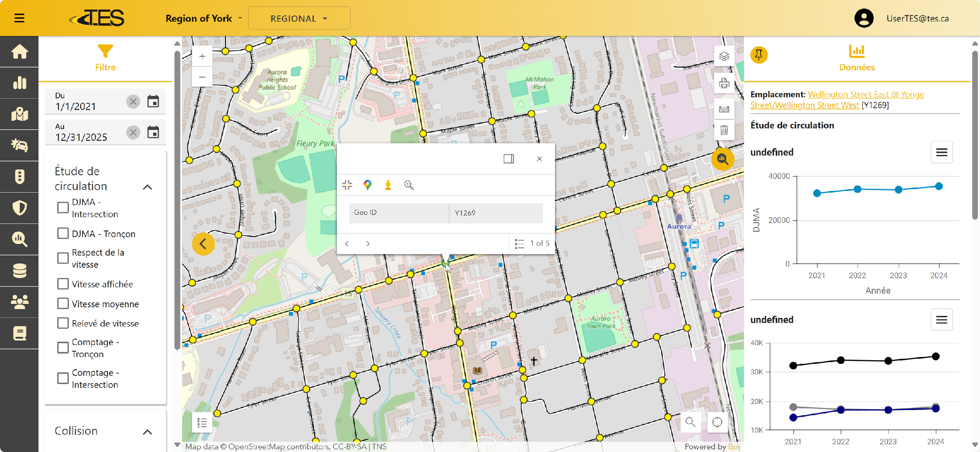Open the database sidebar icon
Viewport: 980px width, 452px height.
19,271
